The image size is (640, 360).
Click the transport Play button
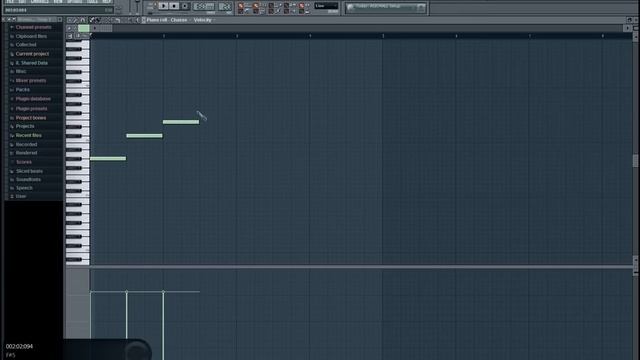click(163, 6)
